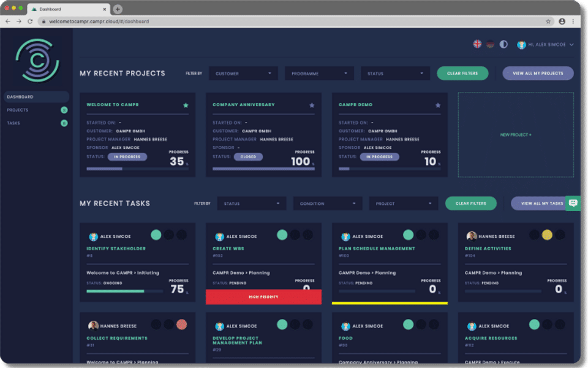The width and height of the screenshot is (588, 368).
Task: Click green condition light on Identify Stakeholder
Action: [156, 235]
